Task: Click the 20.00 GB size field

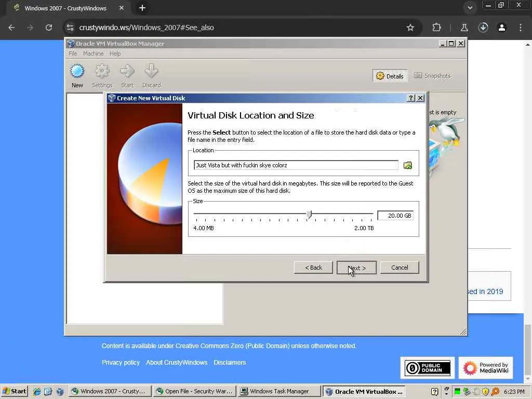Action: (395, 216)
